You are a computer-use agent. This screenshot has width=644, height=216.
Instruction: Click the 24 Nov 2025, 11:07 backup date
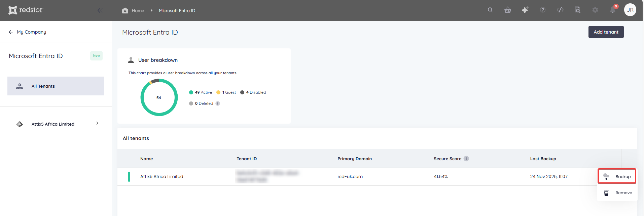pyautogui.click(x=549, y=176)
